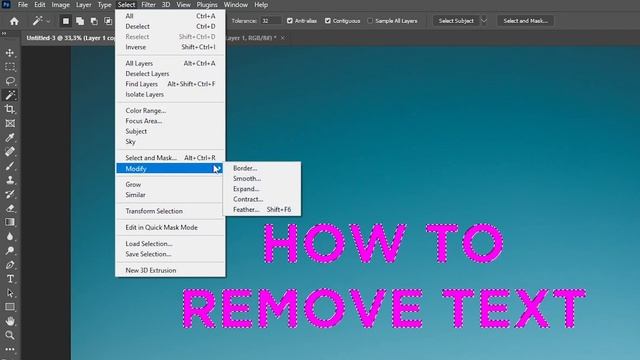Choose Smooth in the Modify submenu
The height and width of the screenshot is (360, 640).
[262, 178]
